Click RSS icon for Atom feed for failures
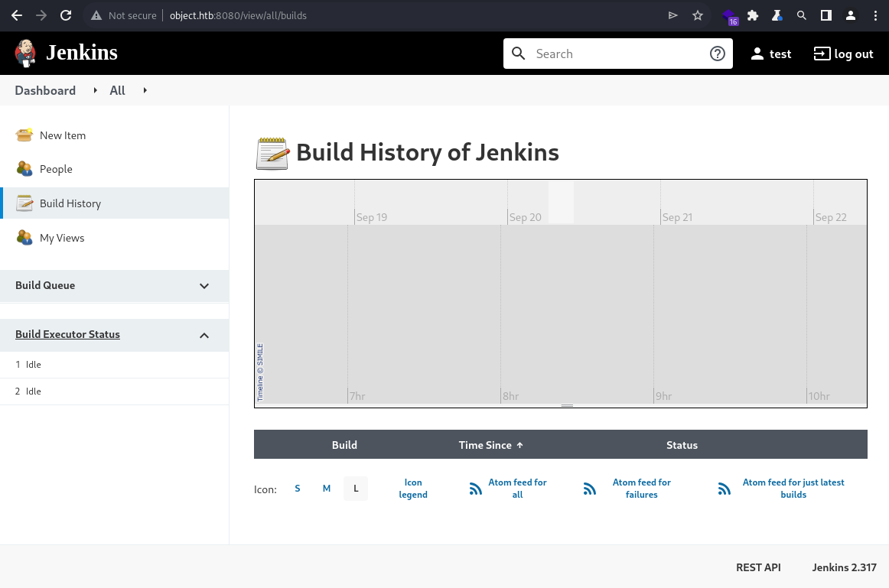Image resolution: width=889 pixels, height=588 pixels. pyautogui.click(x=590, y=489)
